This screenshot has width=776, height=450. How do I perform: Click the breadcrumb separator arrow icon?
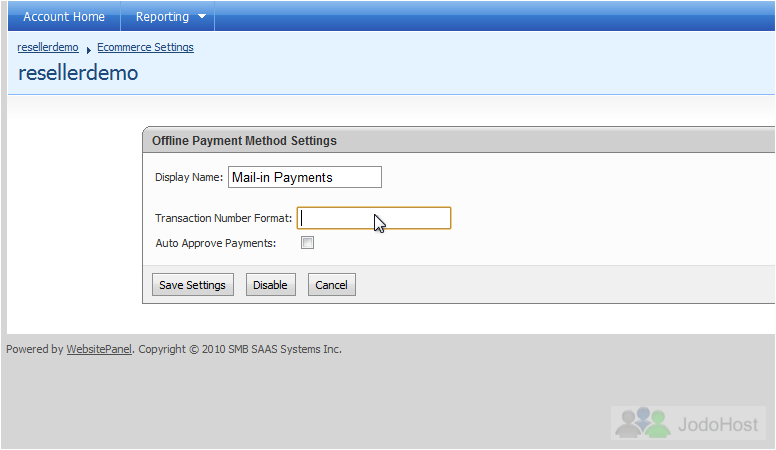(89, 50)
